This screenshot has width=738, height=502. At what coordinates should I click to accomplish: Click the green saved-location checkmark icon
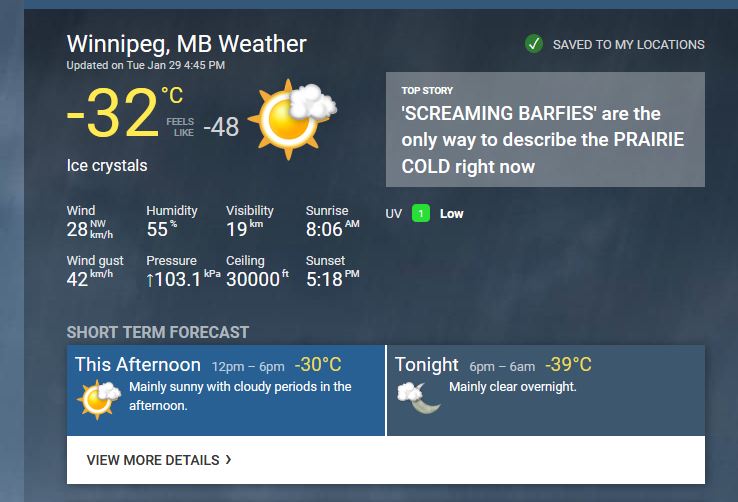point(534,44)
